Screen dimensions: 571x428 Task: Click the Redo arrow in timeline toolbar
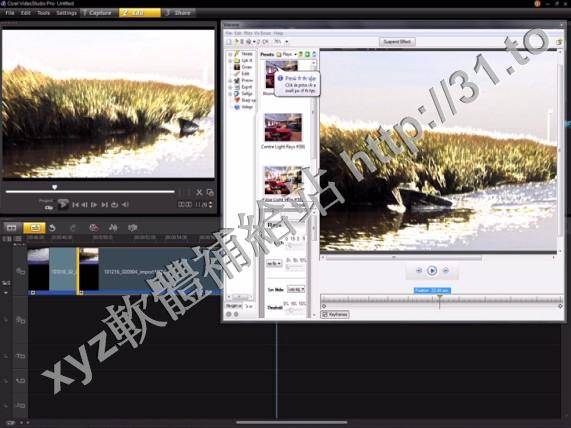tap(72, 228)
